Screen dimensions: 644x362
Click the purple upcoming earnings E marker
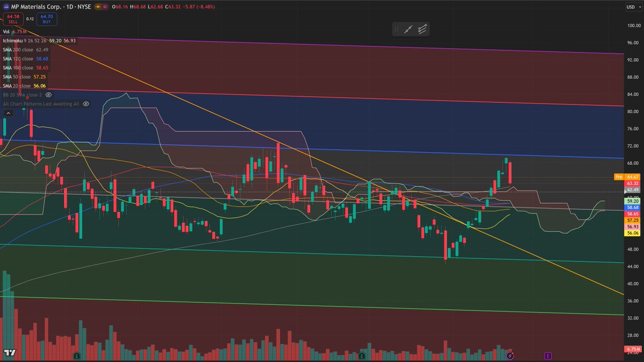click(x=548, y=355)
